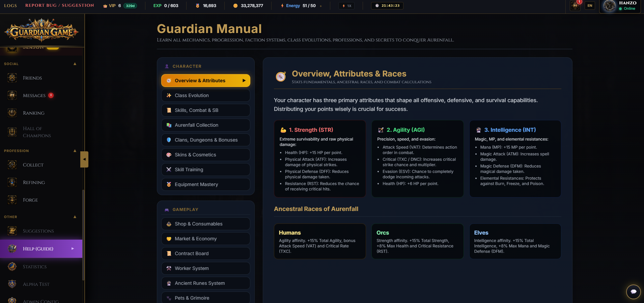Image resolution: width=644 pixels, height=303 pixels.
Task: Open Contract Board manual section
Action: click(206, 253)
